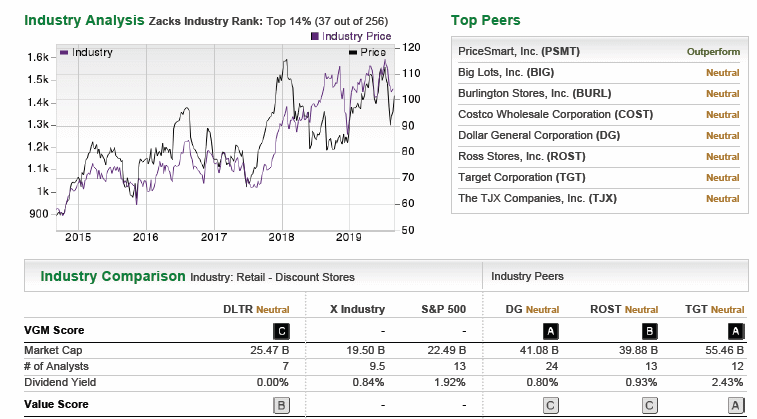Click X Industry analyst count 9.5
Viewport: 757px width, 419px height.
[x=377, y=366]
